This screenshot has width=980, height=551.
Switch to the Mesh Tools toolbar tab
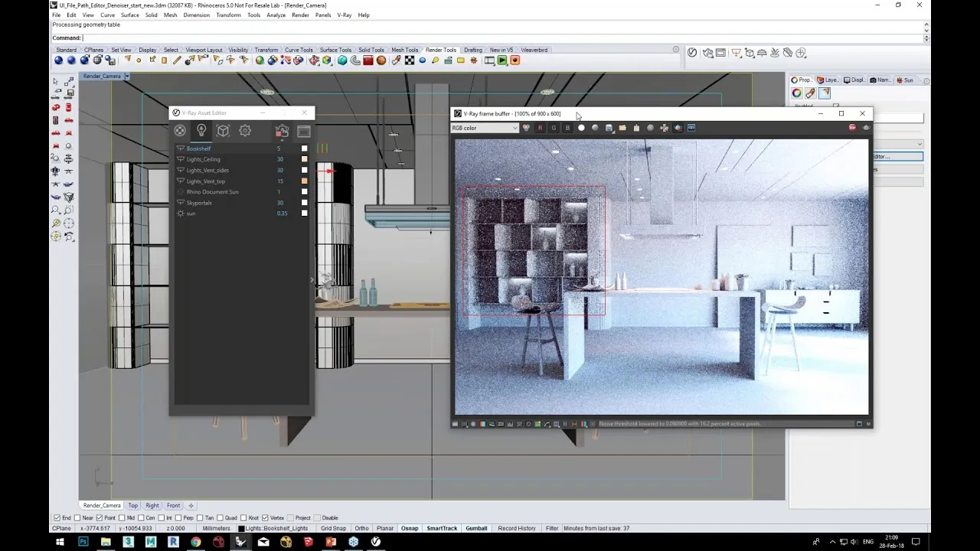coord(405,50)
